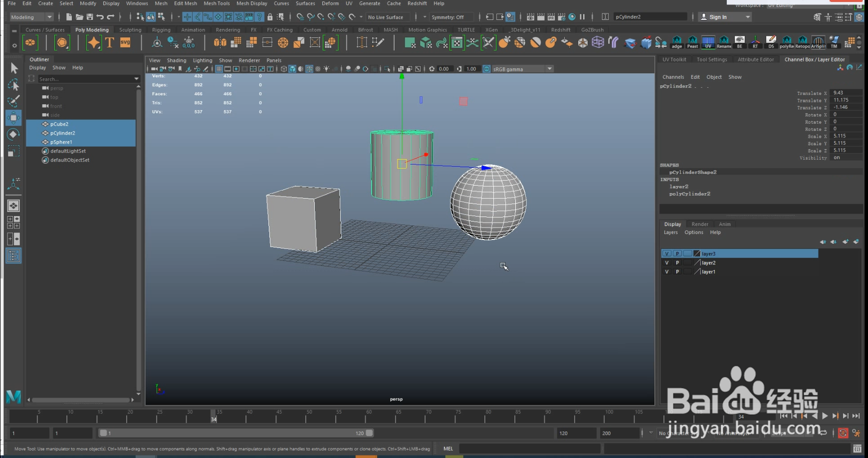Image resolution: width=868 pixels, height=458 pixels.
Task: Select the Lasso Select tool
Action: [13, 84]
